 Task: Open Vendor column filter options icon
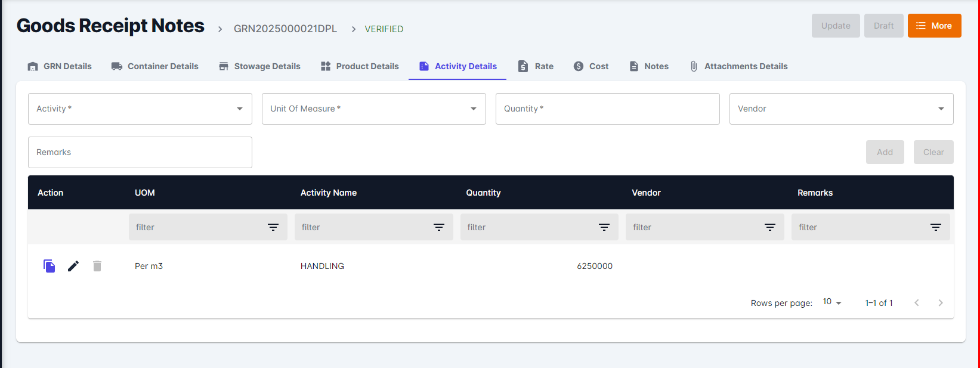(x=770, y=227)
